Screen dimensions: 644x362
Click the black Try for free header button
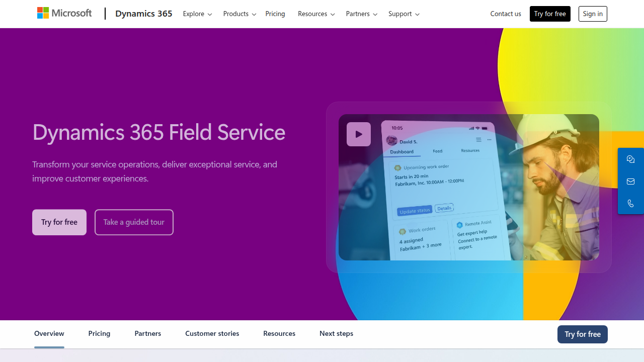(x=550, y=14)
